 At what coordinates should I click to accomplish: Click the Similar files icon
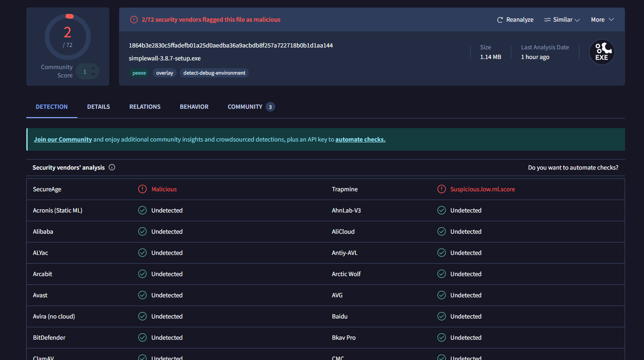(548, 20)
